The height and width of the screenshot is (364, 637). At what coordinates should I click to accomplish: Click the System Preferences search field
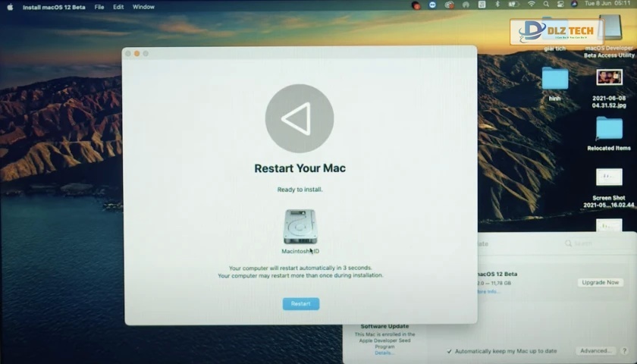(x=591, y=243)
